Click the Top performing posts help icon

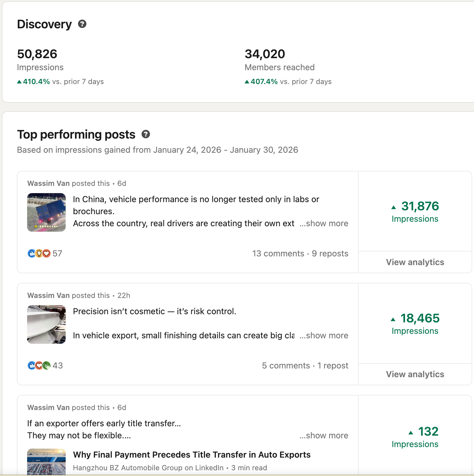click(146, 134)
